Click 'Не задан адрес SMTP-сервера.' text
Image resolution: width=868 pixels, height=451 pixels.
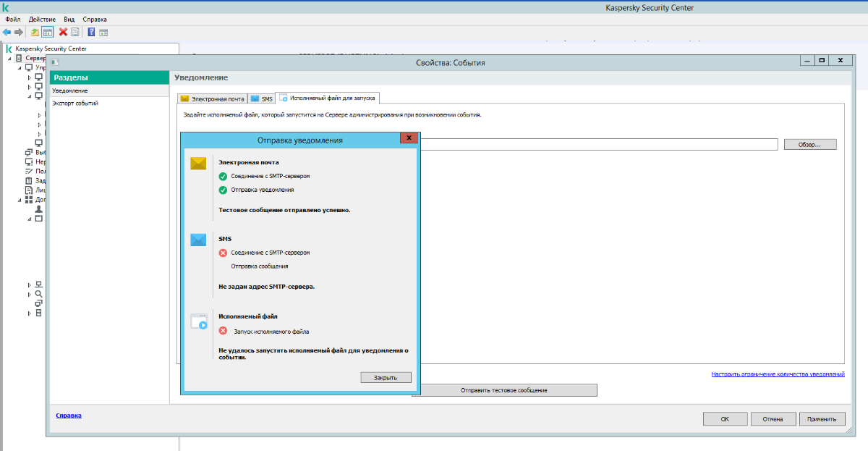click(266, 287)
